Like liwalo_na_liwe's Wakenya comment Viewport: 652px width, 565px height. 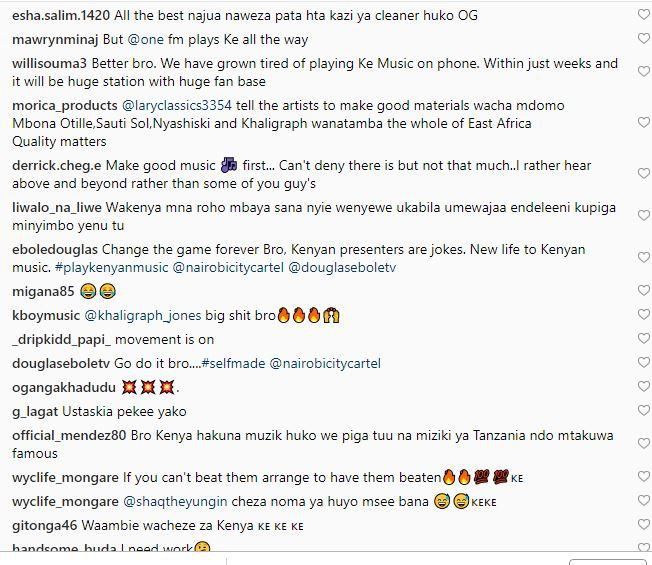[644, 215]
